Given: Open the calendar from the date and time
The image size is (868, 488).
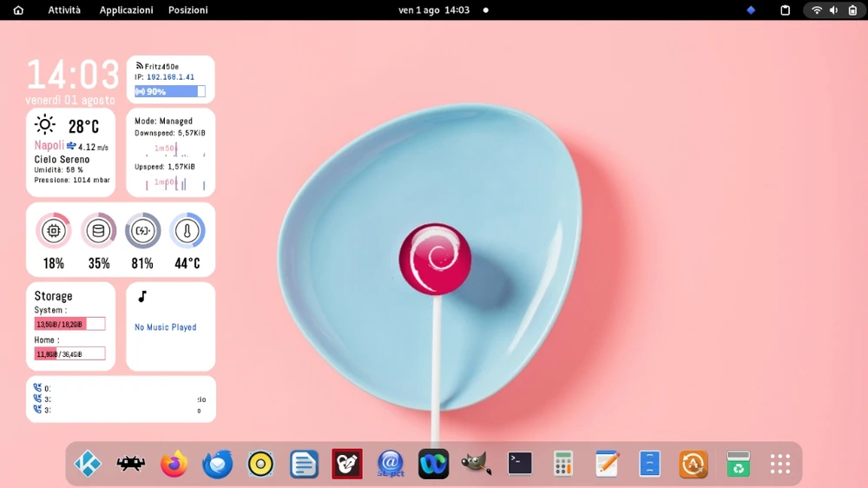Looking at the screenshot, I should point(434,10).
